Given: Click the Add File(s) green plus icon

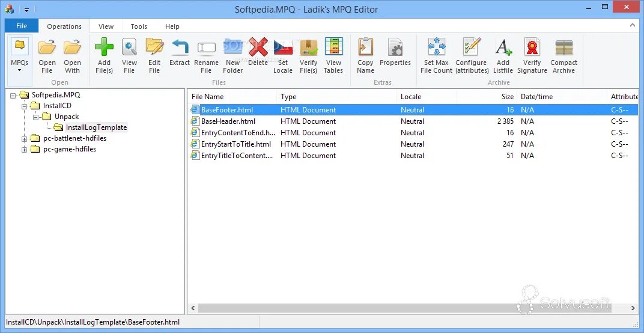Looking at the screenshot, I should 104,46.
